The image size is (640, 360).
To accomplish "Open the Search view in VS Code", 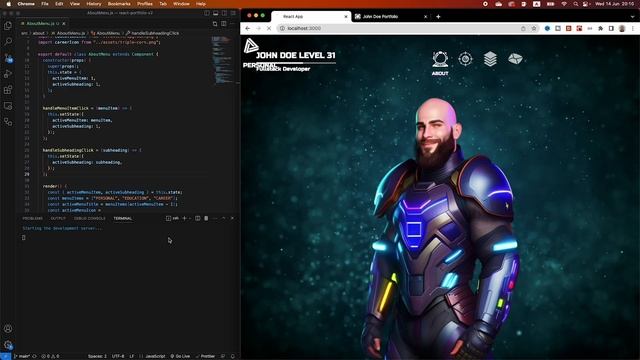I will [8, 41].
